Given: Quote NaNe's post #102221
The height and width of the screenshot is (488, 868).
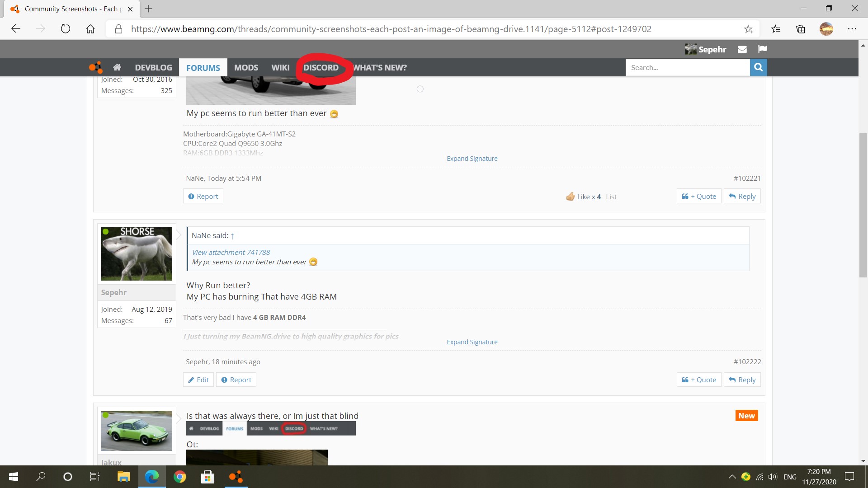Looking at the screenshot, I should [x=699, y=196].
